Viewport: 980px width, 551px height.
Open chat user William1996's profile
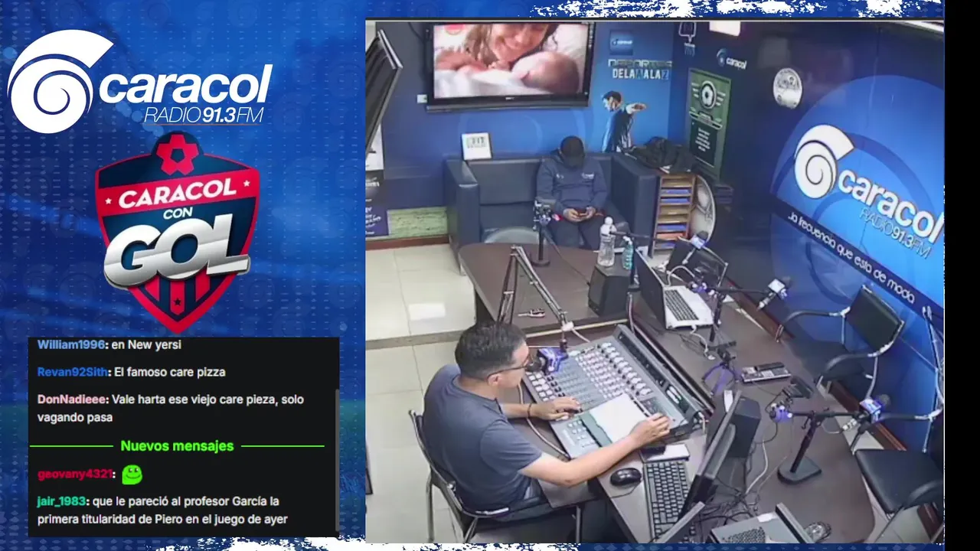(x=71, y=344)
